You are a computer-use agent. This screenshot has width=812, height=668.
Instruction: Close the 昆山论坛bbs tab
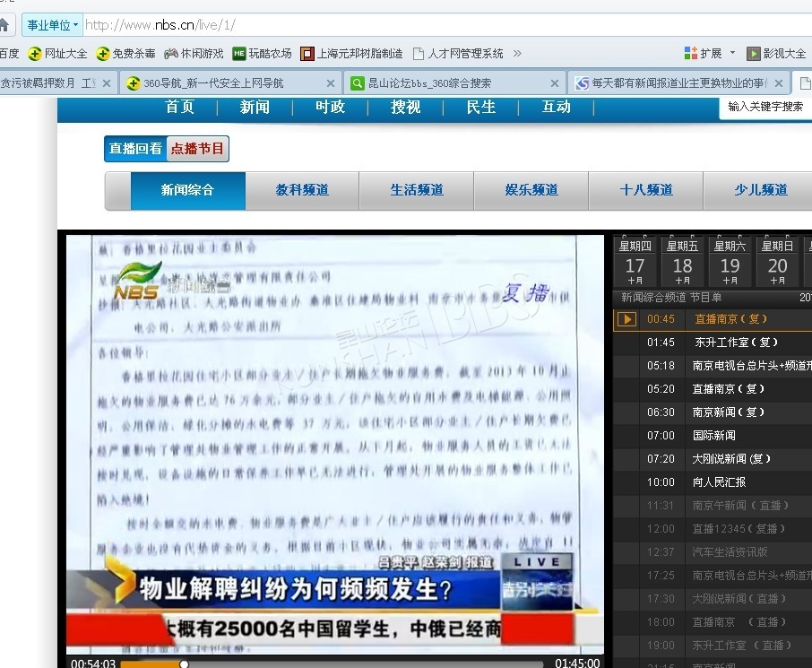555,83
